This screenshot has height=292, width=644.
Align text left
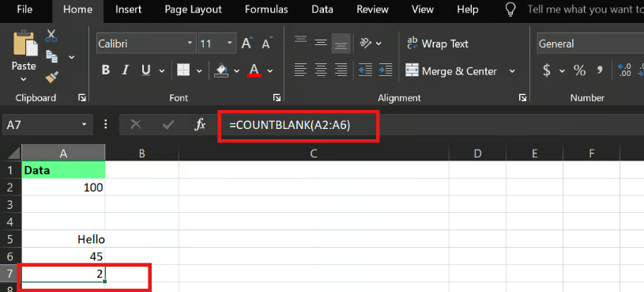[300, 70]
